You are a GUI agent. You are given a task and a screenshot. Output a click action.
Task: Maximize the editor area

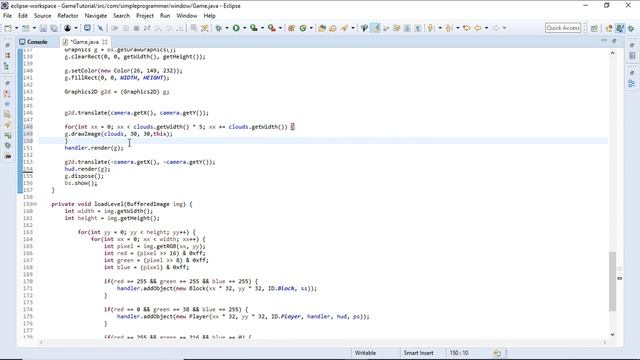pos(614,41)
